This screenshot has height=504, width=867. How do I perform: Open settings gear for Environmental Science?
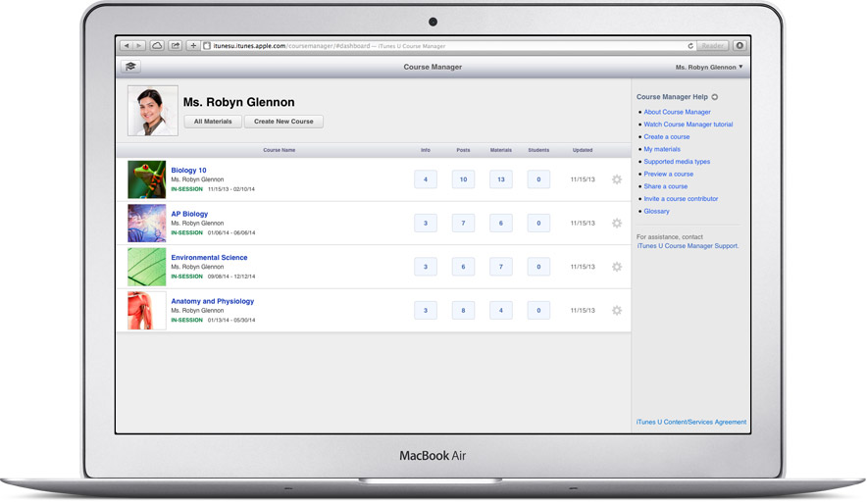tap(617, 267)
